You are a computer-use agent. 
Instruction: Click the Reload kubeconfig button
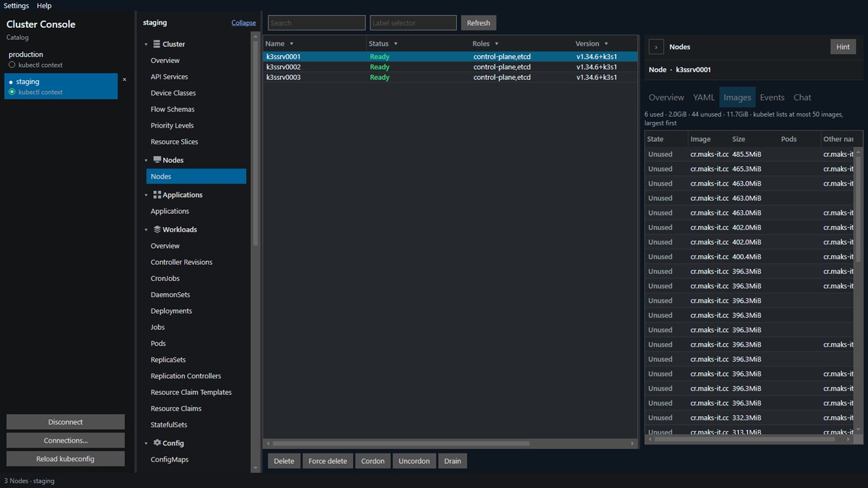pyautogui.click(x=65, y=459)
